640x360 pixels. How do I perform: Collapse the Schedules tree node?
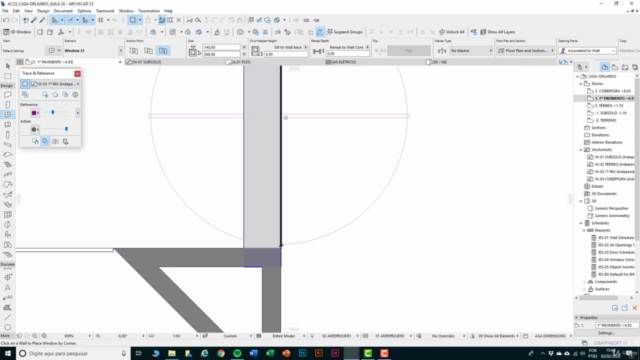click(x=581, y=223)
